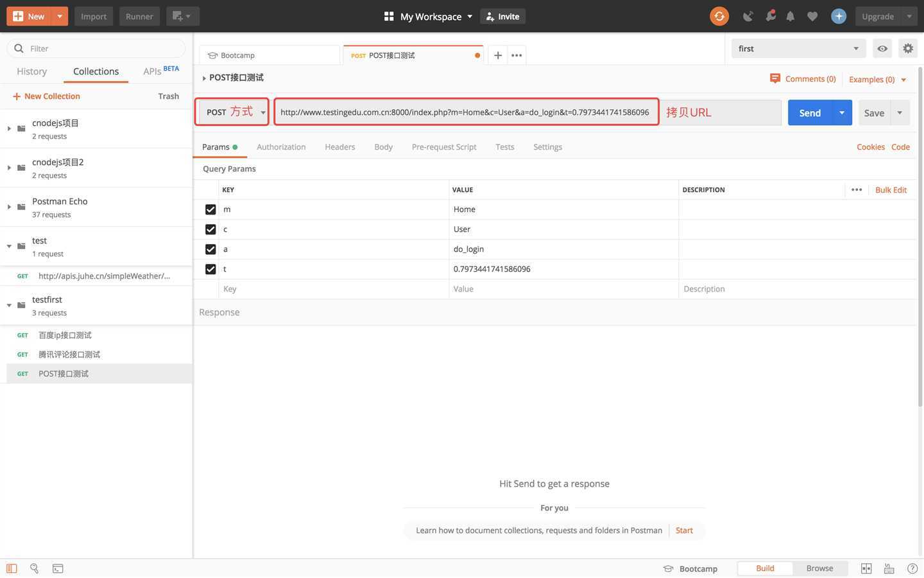Open the Bulk Edit link
Image resolution: width=924 pixels, height=578 pixels.
click(x=891, y=189)
